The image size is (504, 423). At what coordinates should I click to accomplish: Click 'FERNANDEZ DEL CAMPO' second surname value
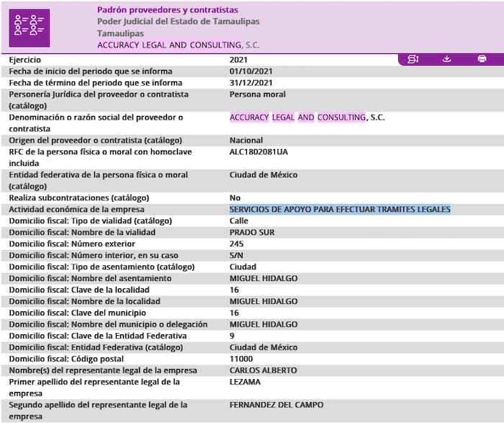click(x=276, y=405)
